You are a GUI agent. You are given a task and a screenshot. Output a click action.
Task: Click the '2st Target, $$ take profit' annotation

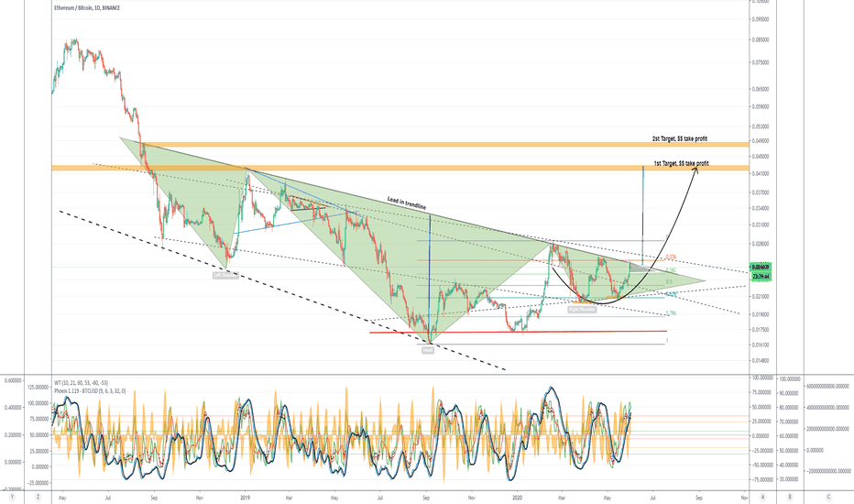[x=680, y=139]
